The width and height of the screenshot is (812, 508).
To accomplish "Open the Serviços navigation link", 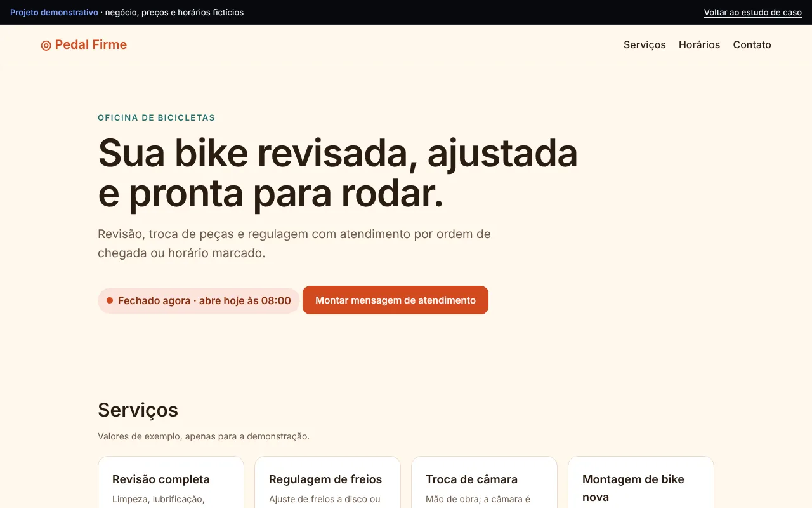I will coord(645,44).
